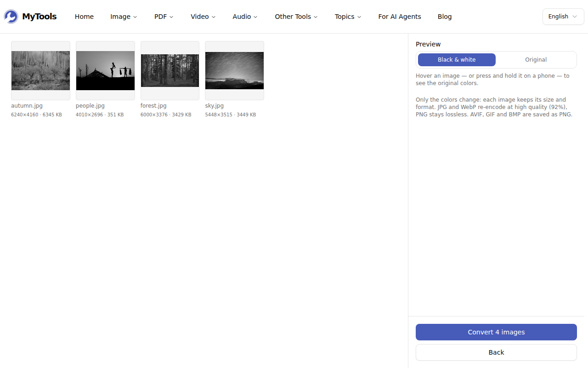Visit the Blog page
This screenshot has height=368, width=588.
coord(445,17)
